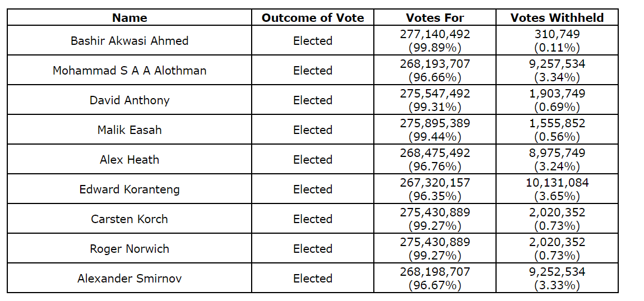Image resolution: width=644 pixels, height=301 pixels.
Task: Click the Name column header
Action: click(x=129, y=17)
